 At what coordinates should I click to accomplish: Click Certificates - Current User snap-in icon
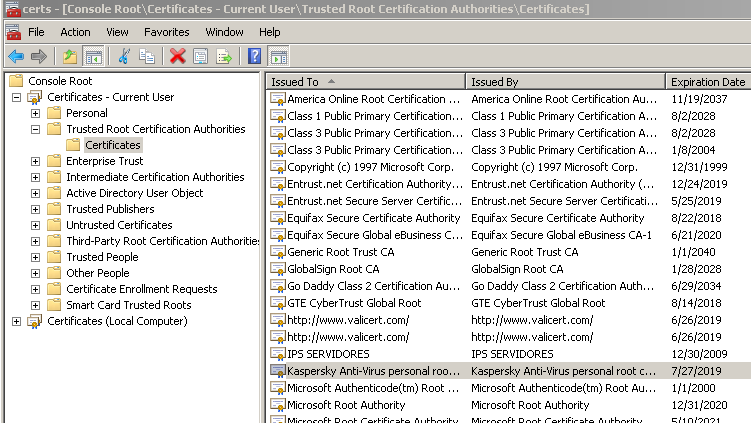[34, 97]
